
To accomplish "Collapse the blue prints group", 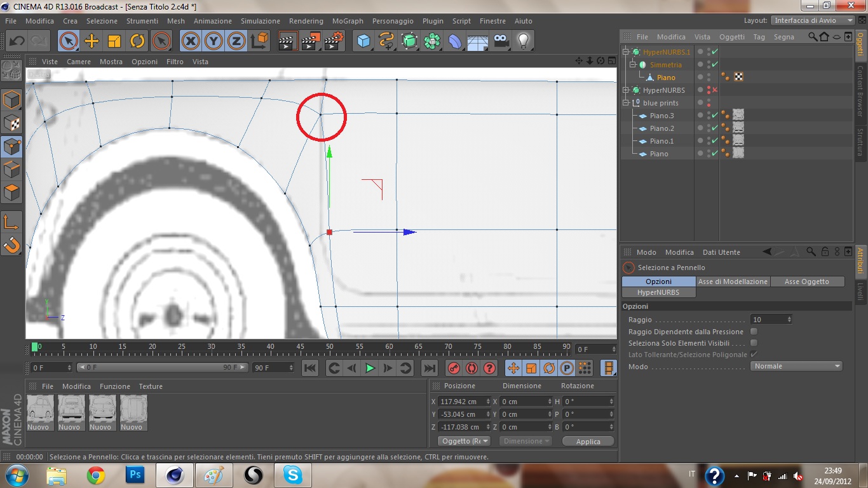I will click(626, 102).
